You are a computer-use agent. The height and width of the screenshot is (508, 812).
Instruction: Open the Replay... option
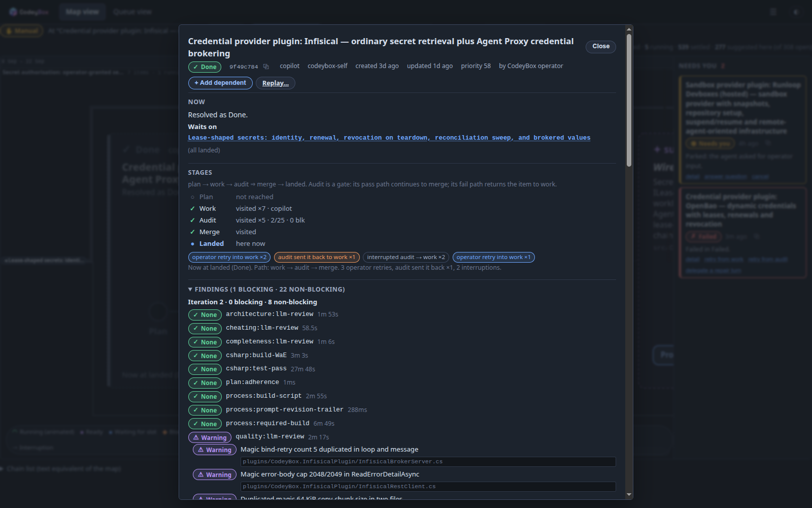click(x=276, y=83)
